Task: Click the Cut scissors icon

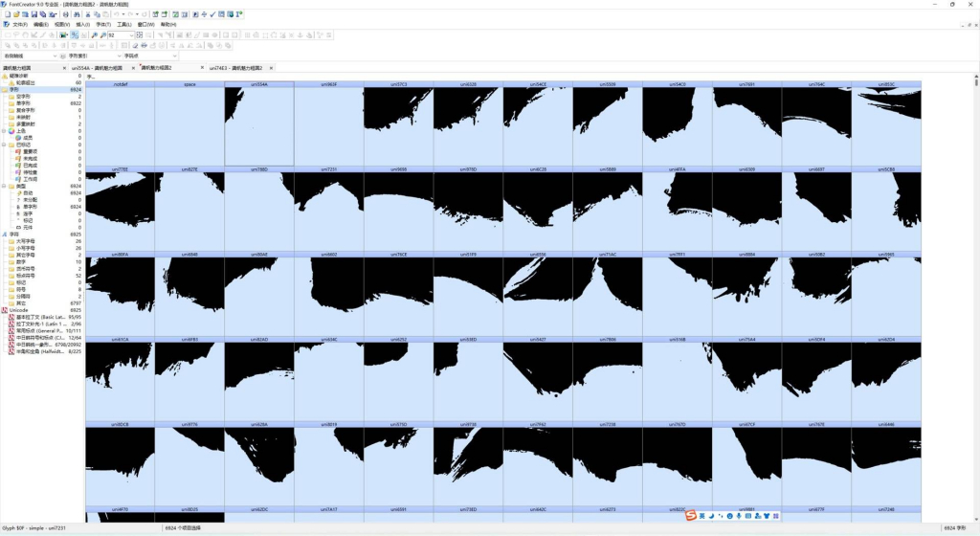Action: point(87,14)
